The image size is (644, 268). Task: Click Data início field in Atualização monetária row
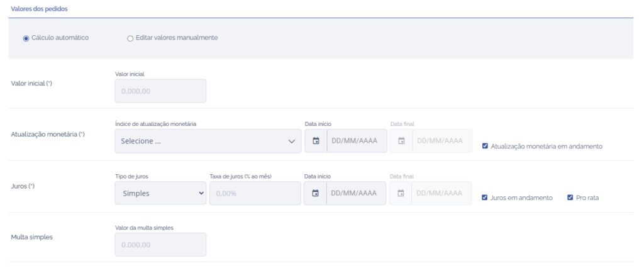pyautogui.click(x=355, y=141)
